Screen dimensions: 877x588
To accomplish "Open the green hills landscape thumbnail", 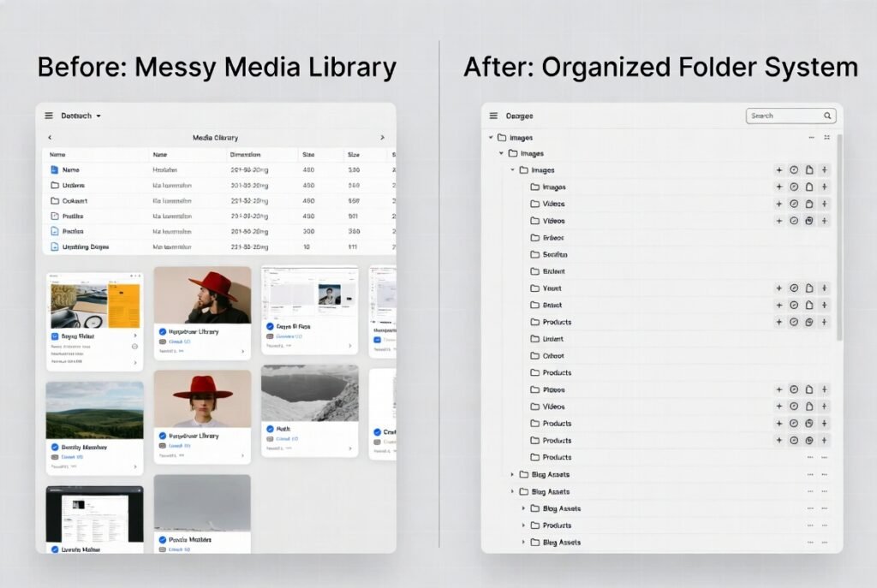I will (94, 410).
